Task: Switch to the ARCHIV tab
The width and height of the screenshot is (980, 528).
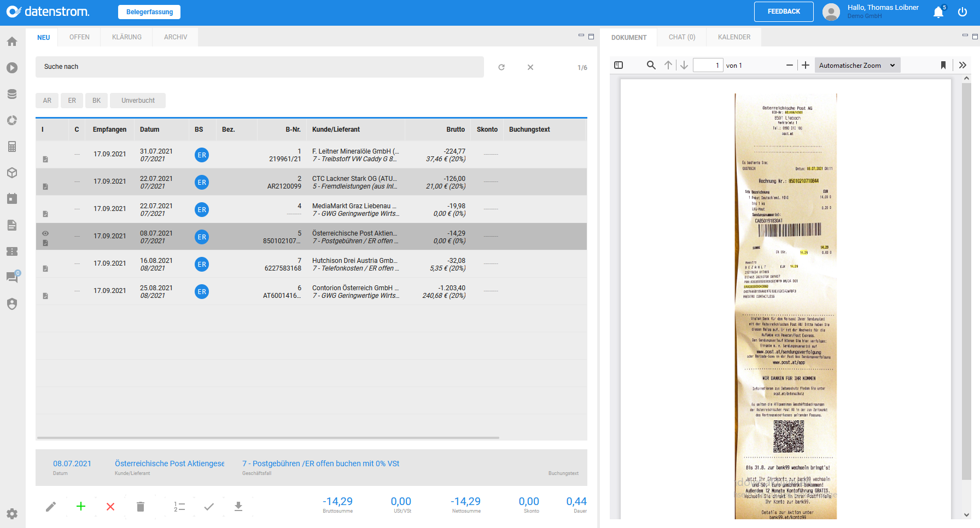Action: pyautogui.click(x=175, y=37)
